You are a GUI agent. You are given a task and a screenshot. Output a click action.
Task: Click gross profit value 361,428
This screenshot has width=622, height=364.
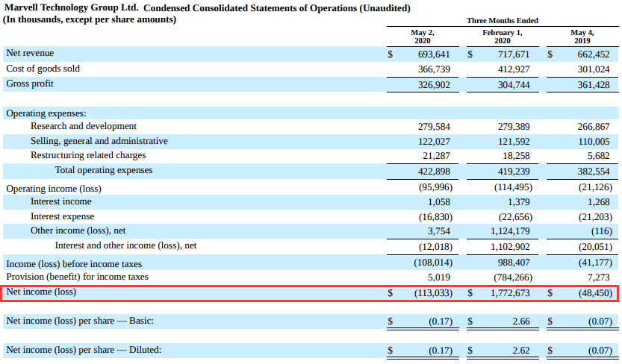(594, 85)
